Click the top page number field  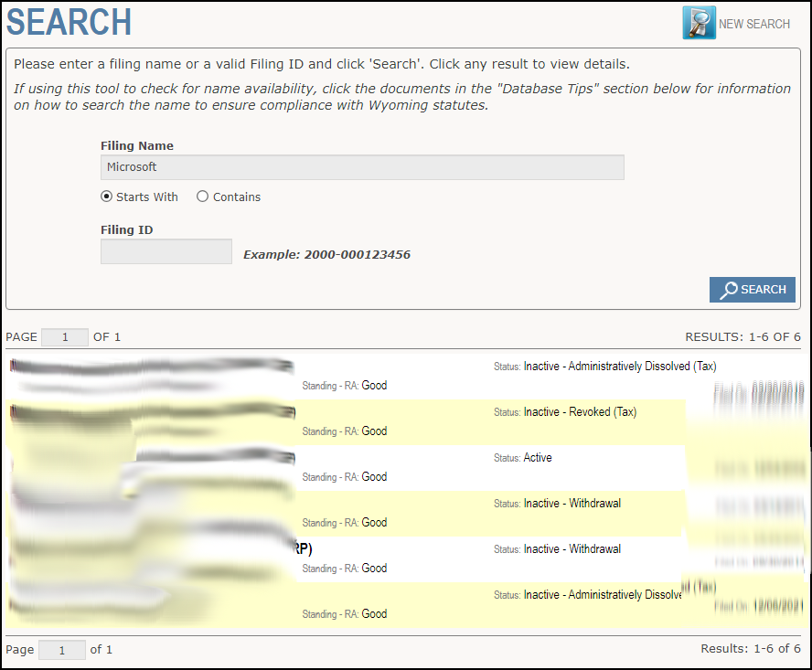pos(65,337)
